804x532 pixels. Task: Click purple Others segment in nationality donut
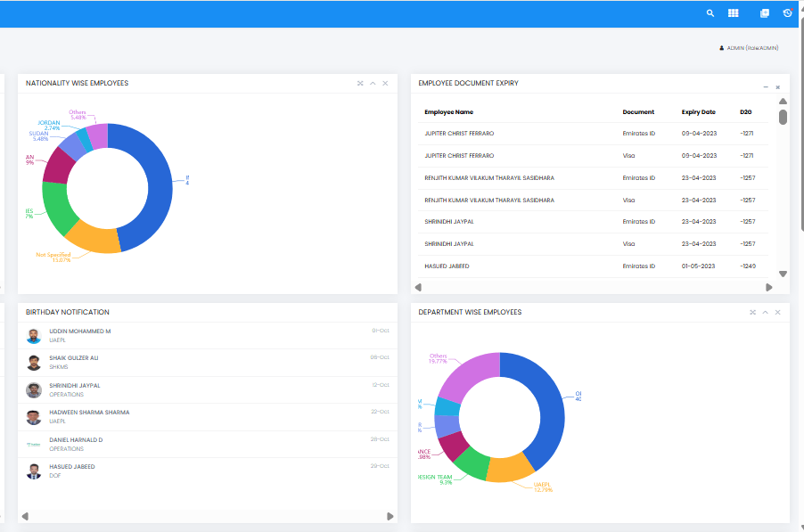[98, 136]
